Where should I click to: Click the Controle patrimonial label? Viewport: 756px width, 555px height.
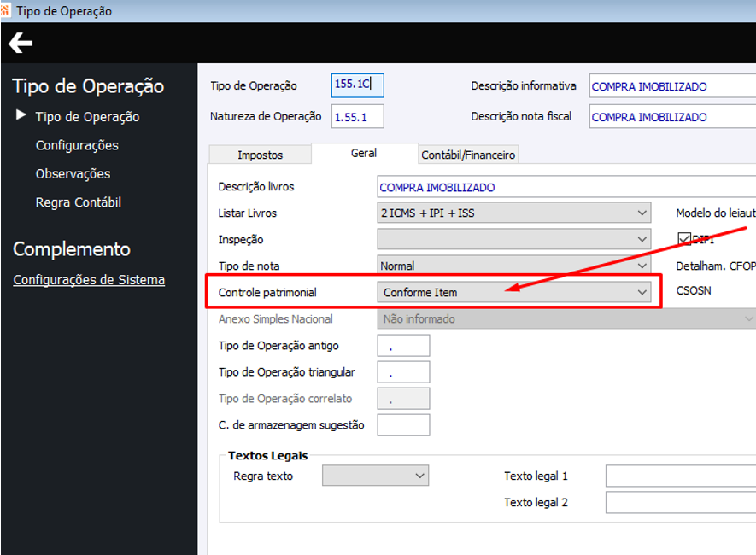pos(267,292)
